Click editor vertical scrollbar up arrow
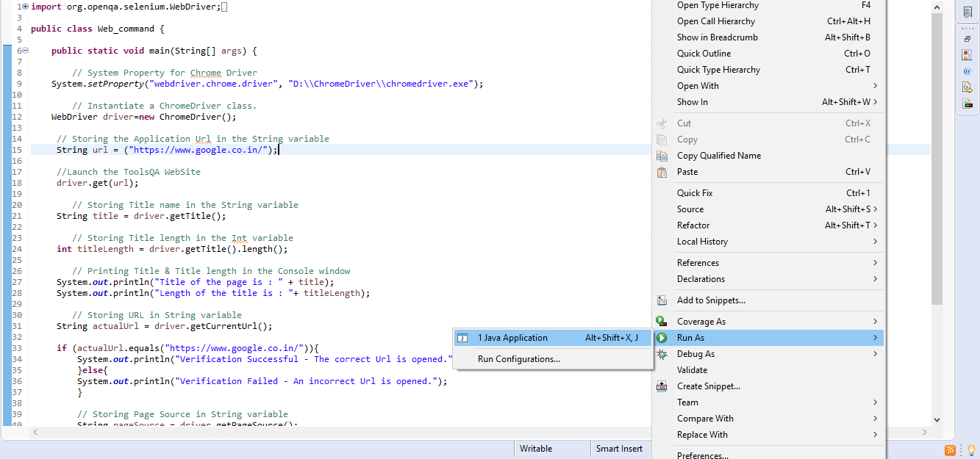980x459 pixels. click(x=937, y=7)
